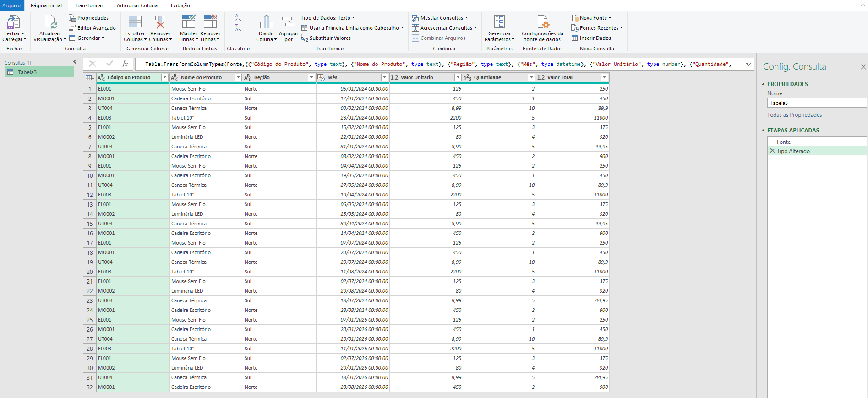Click the Tablet 10" cell in row 4

[x=206, y=118]
